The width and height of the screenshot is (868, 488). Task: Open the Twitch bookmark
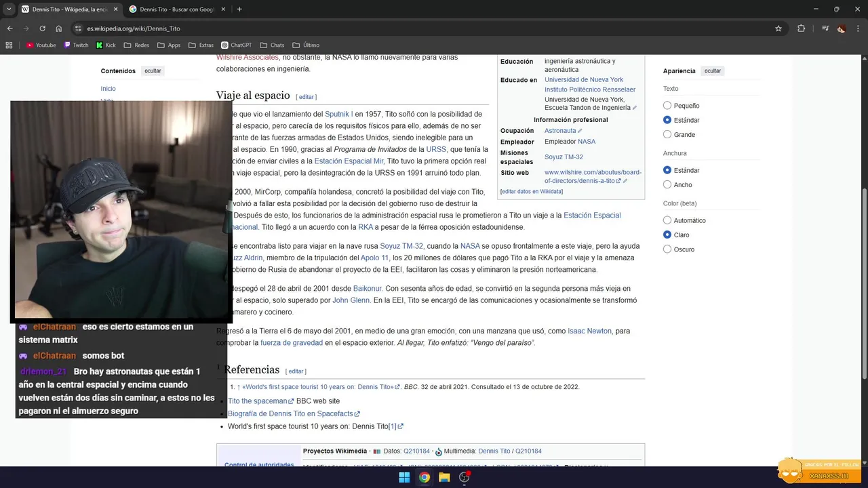76,45
